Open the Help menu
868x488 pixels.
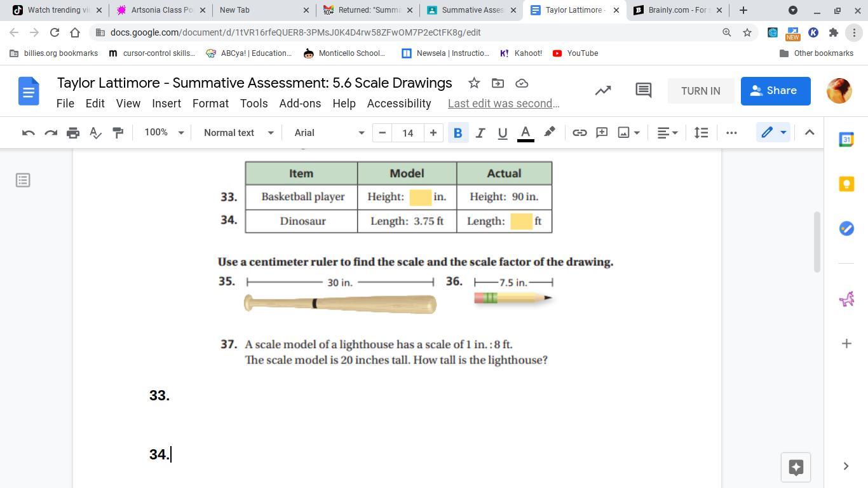344,104
